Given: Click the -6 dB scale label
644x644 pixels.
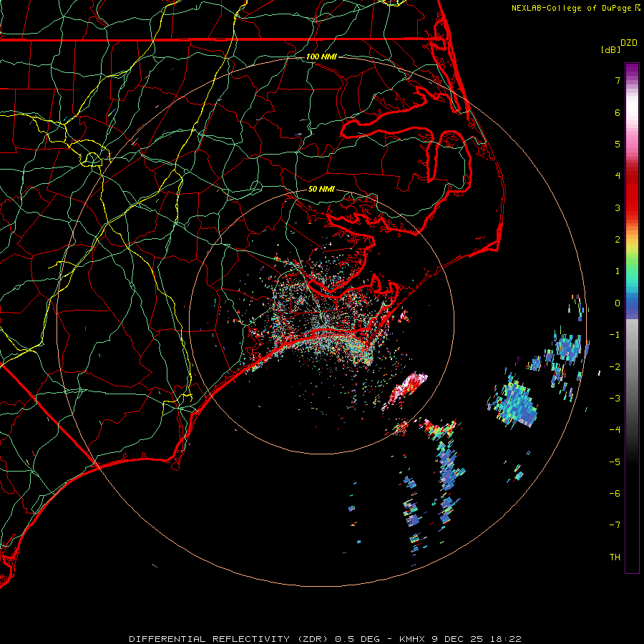Looking at the screenshot, I should 615,494.
